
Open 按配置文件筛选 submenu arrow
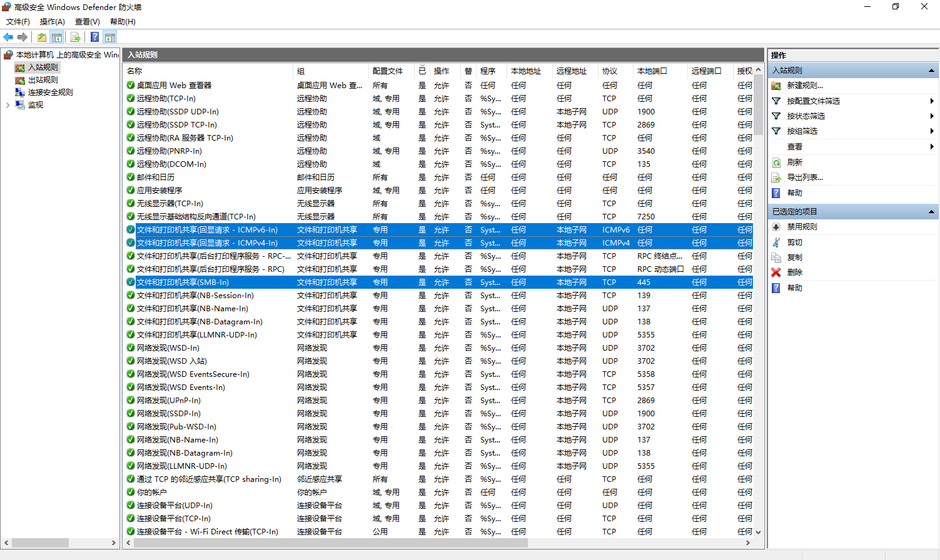coord(932,101)
